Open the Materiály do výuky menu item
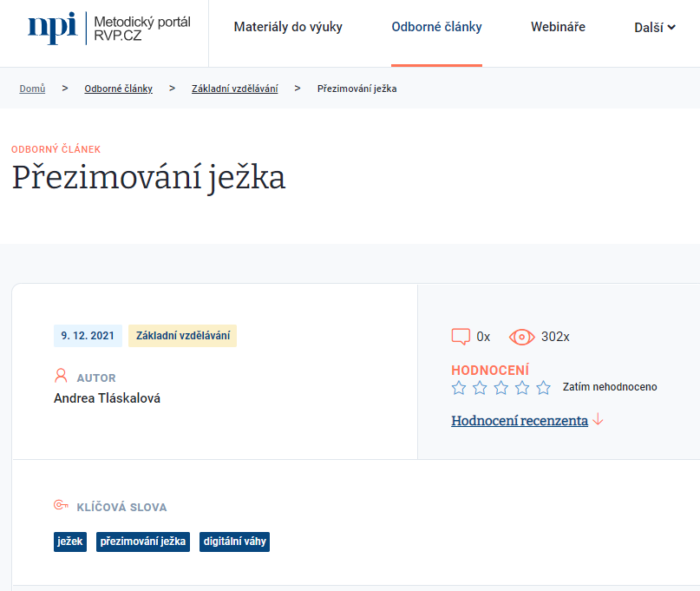This screenshot has height=591, width=700. 288,27
